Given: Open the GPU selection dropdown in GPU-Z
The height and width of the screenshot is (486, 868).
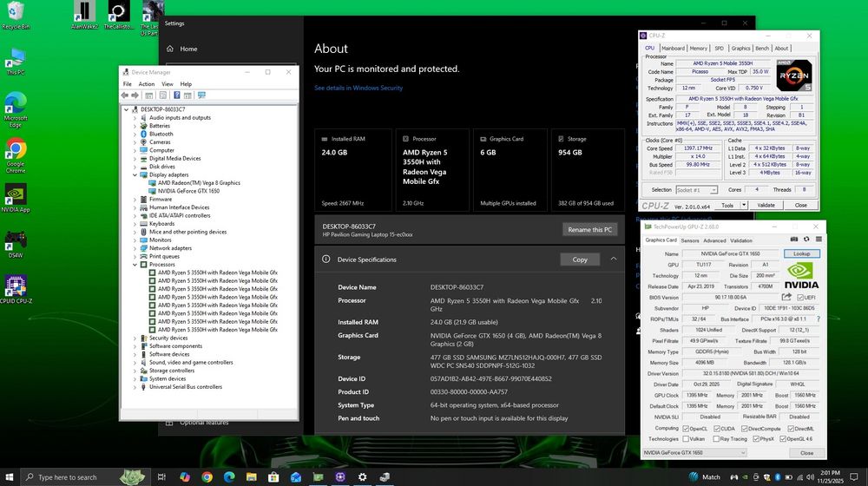Looking at the screenshot, I should (x=694, y=453).
